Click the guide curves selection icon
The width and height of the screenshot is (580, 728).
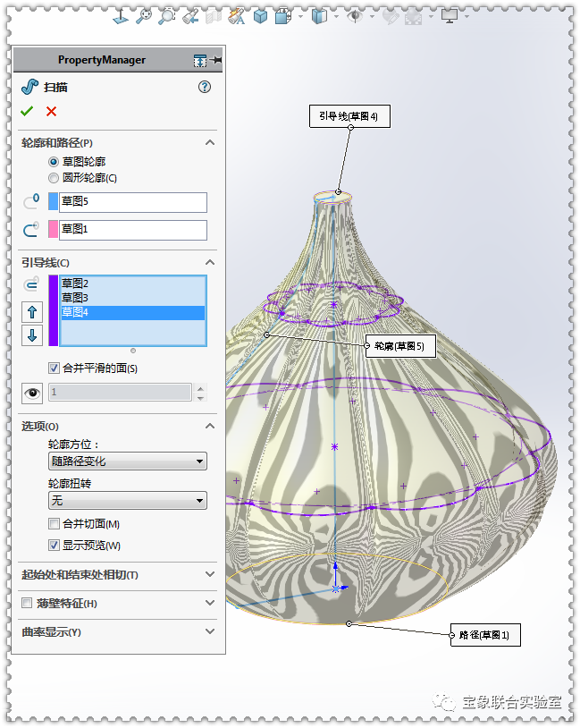[31, 284]
